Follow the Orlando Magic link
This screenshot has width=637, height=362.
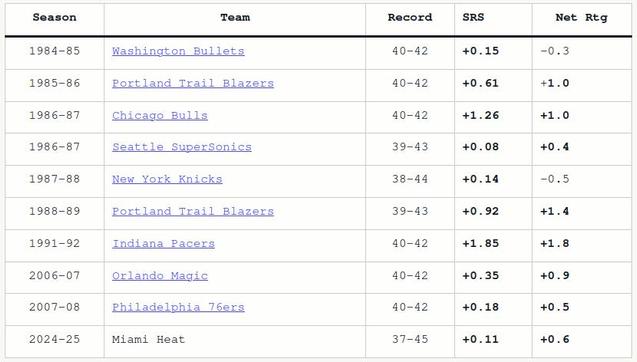(160, 275)
